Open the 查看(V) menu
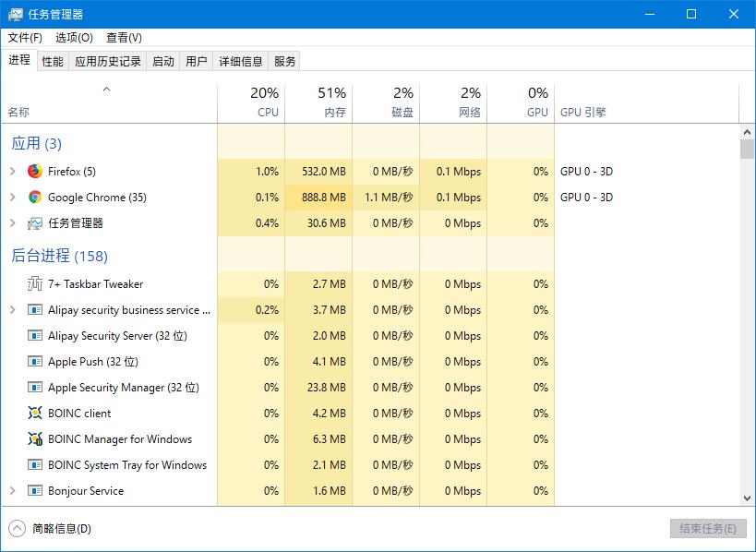Image resolution: width=756 pixels, height=552 pixels. [x=124, y=38]
